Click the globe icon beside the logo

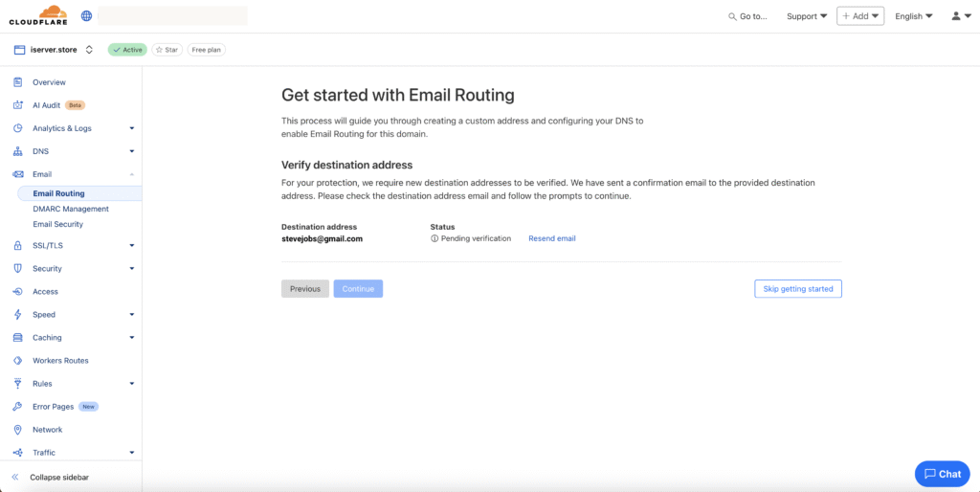click(87, 16)
